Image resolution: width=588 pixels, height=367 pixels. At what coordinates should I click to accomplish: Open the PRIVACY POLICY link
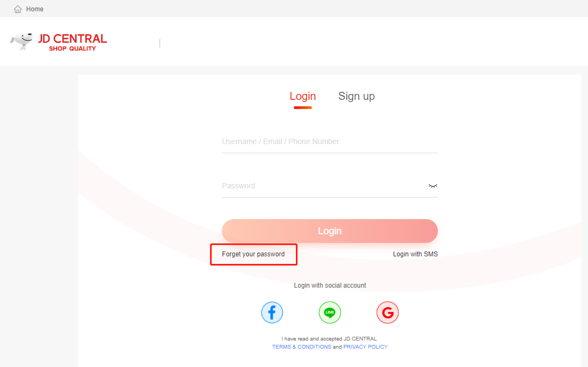(365, 346)
